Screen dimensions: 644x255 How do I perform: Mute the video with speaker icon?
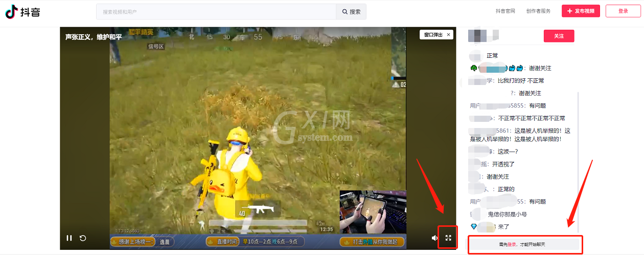pos(434,238)
